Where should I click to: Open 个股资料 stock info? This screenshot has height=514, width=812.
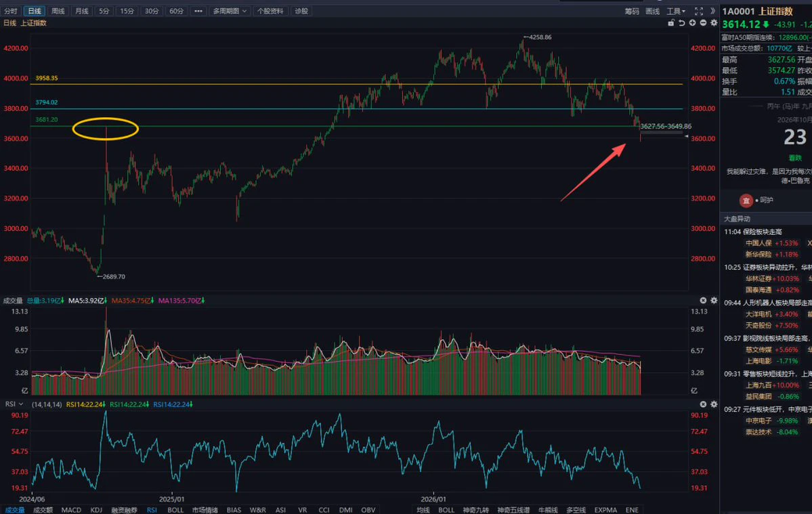pos(270,11)
